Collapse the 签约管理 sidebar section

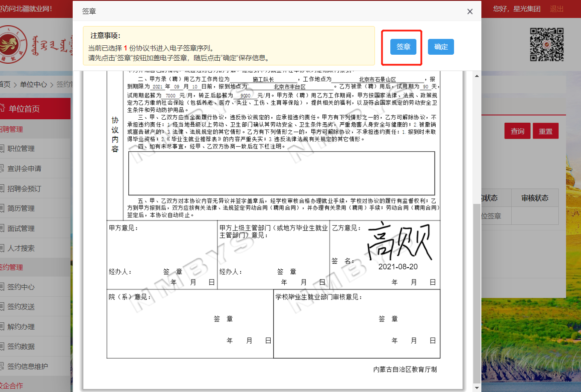coord(12,267)
